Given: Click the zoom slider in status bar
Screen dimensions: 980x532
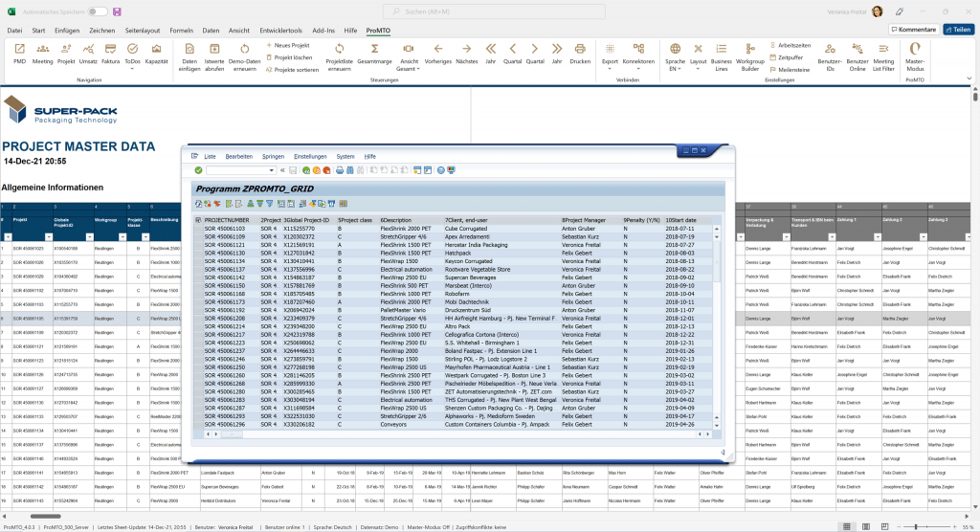Looking at the screenshot, I should click(918, 526).
